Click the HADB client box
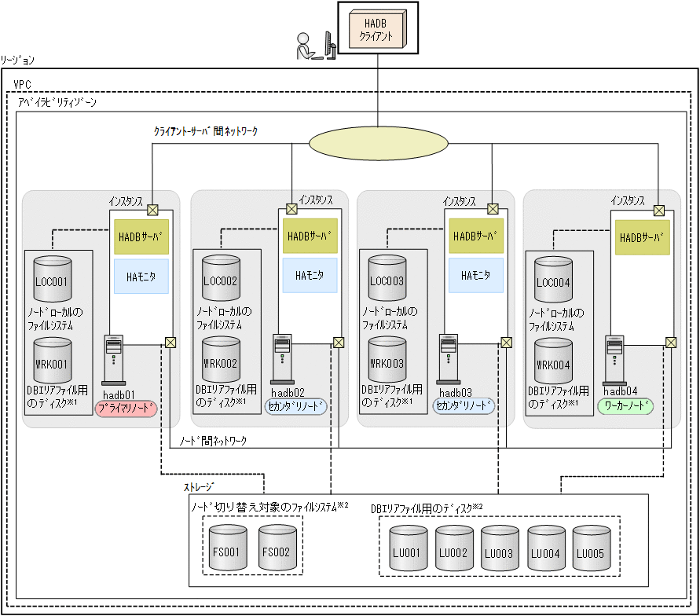Viewport: 700px width, 616px height. pyautogui.click(x=379, y=27)
